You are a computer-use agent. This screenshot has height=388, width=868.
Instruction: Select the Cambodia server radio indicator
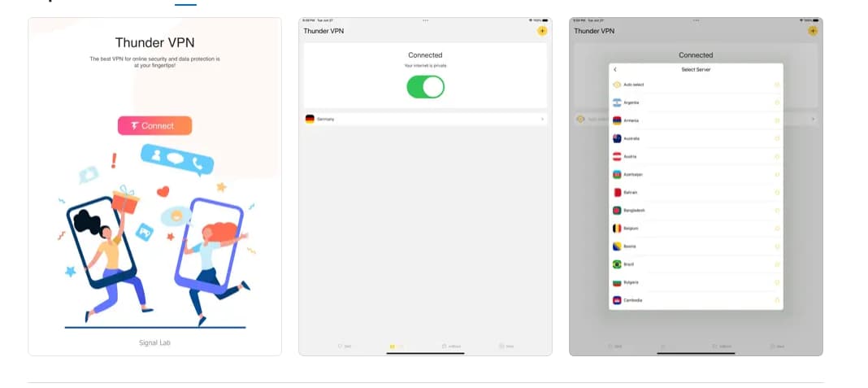click(777, 300)
